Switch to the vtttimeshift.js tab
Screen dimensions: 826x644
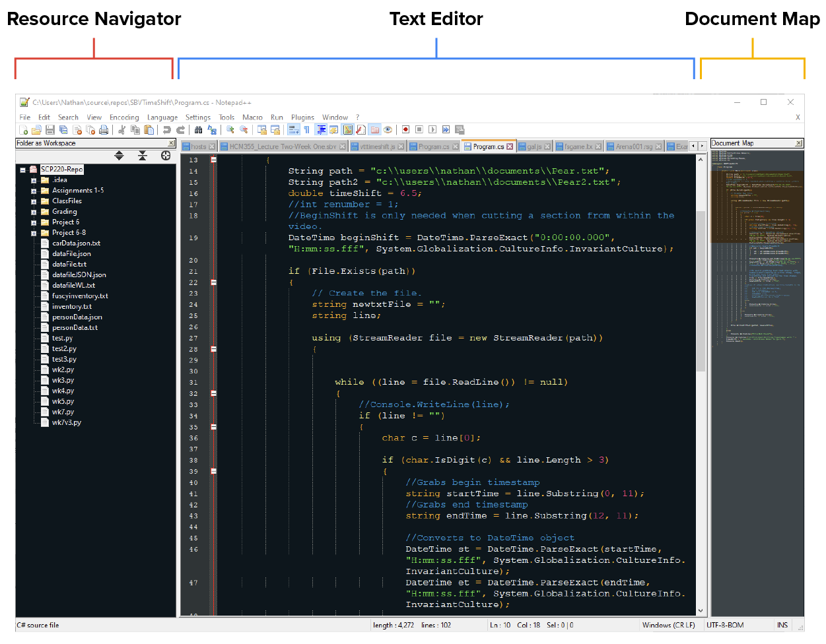coord(378,146)
